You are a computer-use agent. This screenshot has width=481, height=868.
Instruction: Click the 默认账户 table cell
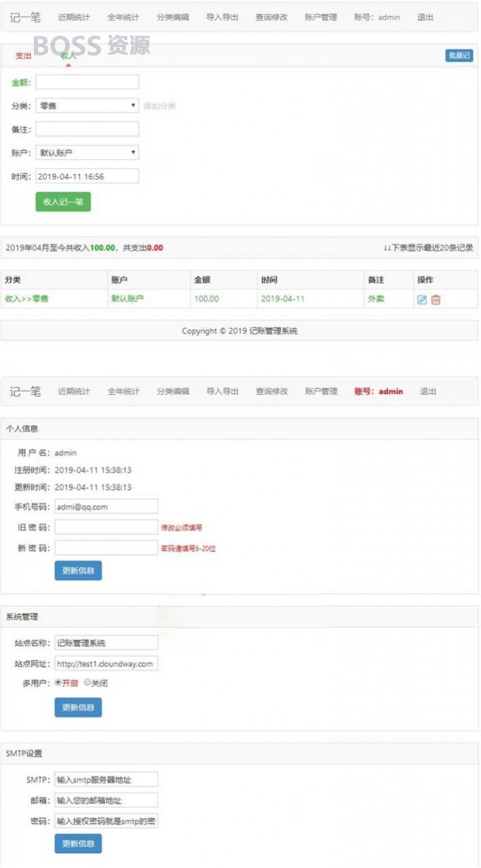(x=148, y=298)
